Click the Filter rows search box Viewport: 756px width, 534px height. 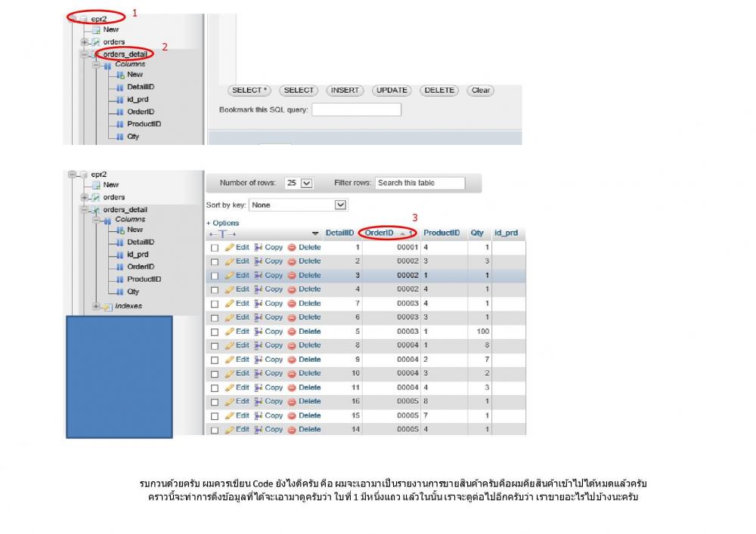coord(420,183)
